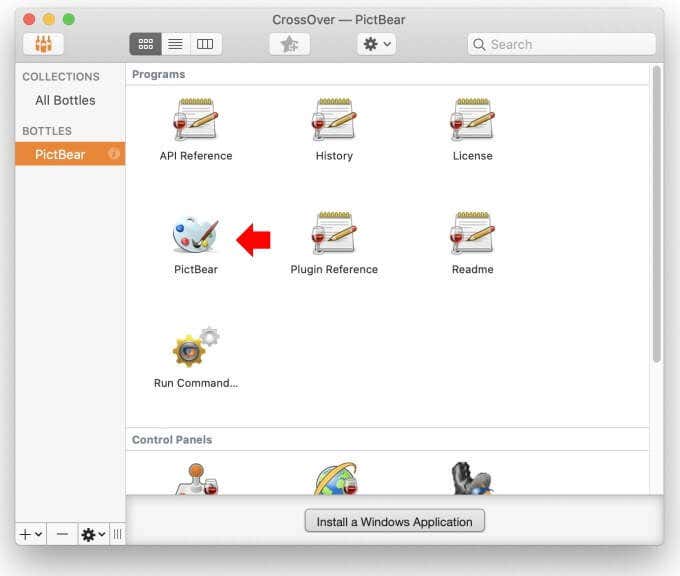
Task: Click the "Plugin Reference" label
Action: click(334, 269)
